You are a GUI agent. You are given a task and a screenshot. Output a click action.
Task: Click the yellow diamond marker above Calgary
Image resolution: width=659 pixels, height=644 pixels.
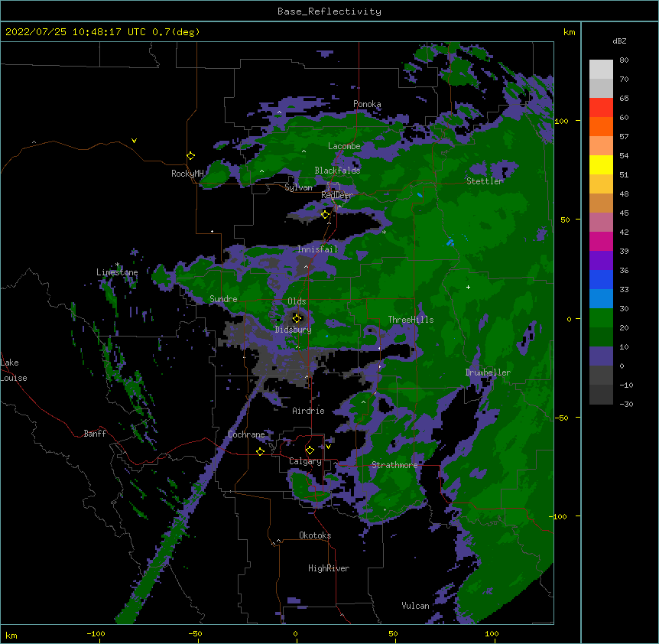[x=310, y=450]
